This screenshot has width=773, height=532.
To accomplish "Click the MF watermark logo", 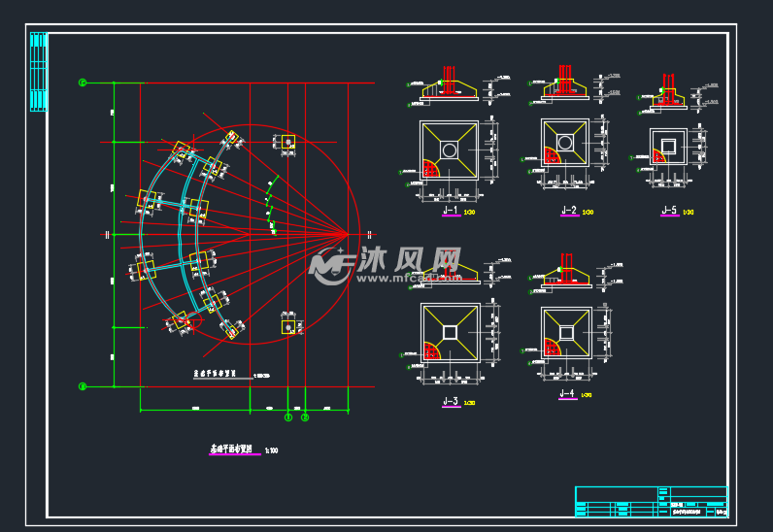I will pos(331,263).
